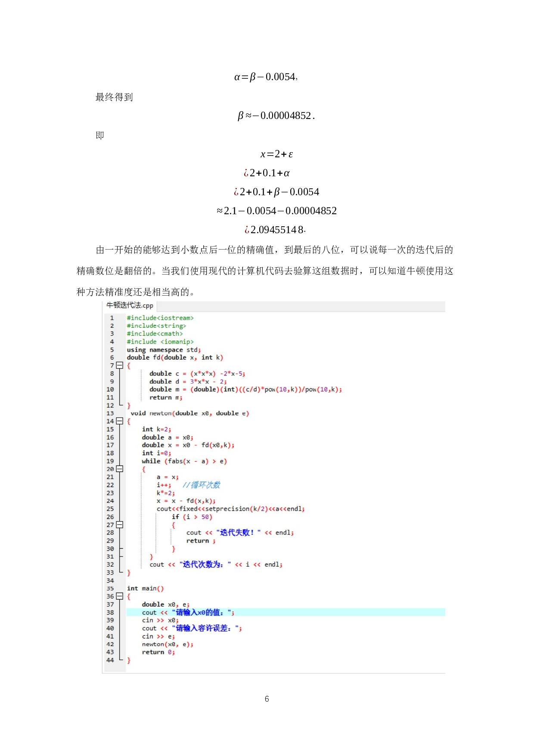534x756 pixels.
Task: Click the line ending 种方法精准度还是相当高的
Action: tap(137, 292)
